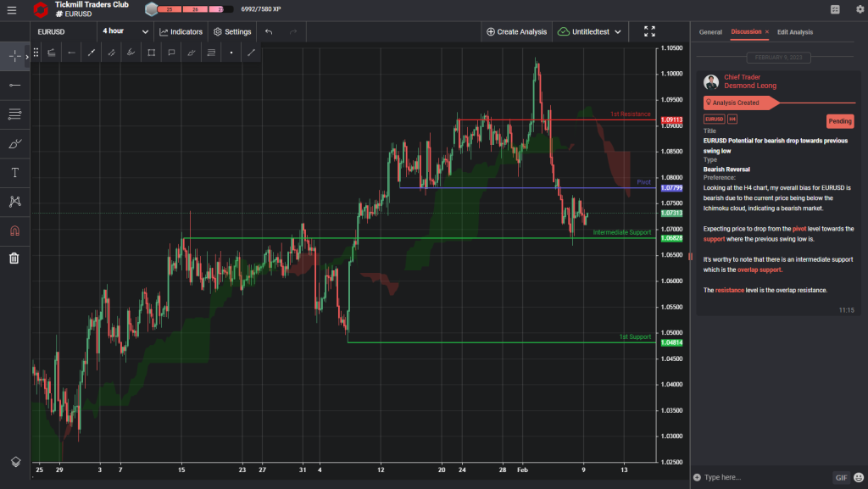Click the Pending status button

pos(840,120)
